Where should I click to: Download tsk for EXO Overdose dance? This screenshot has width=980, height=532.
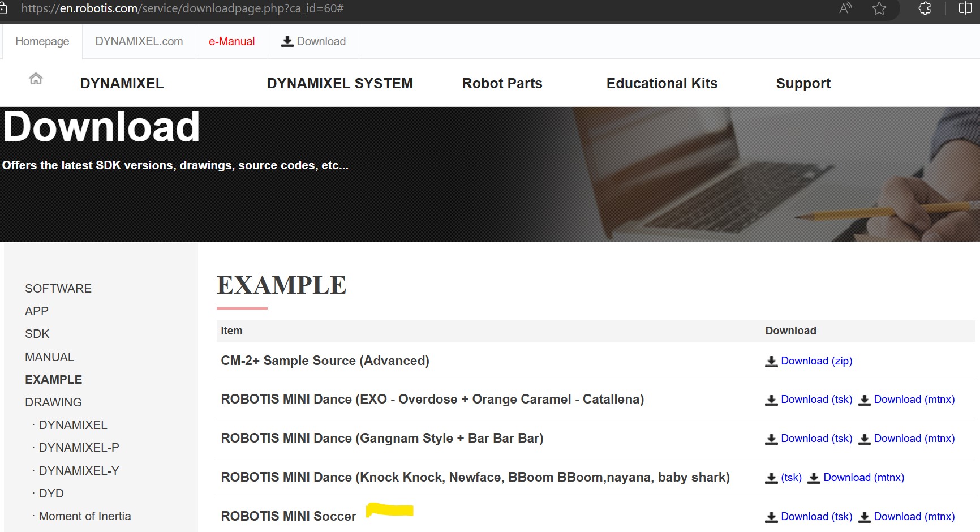(816, 400)
